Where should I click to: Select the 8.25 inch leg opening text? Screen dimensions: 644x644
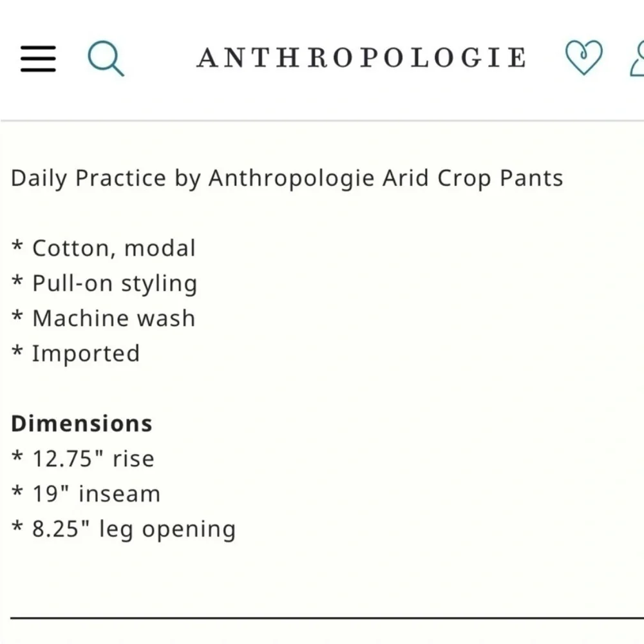[x=122, y=529]
